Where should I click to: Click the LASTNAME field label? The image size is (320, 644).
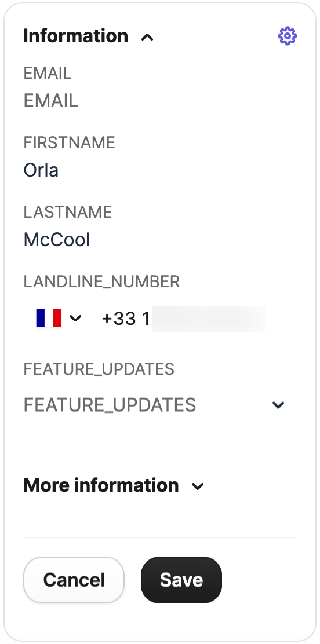tap(67, 212)
